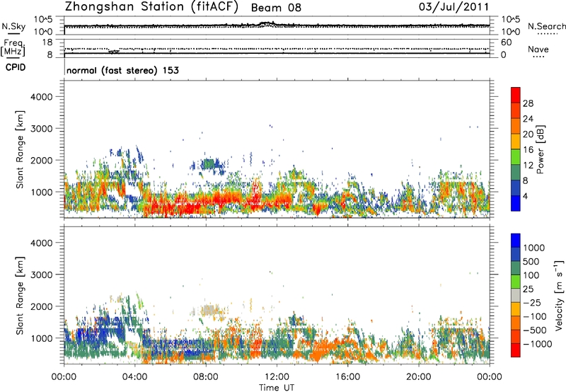Select the "Velocity [m s-1]" colorbar label
566x392 pixels.
(559, 295)
